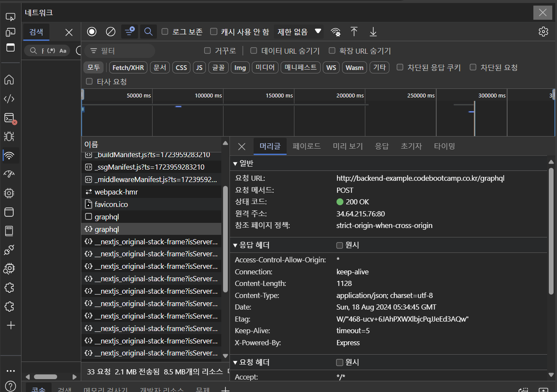The image size is (557, 392).
Task: Toggle device emulation mode icon
Action: (10, 32)
